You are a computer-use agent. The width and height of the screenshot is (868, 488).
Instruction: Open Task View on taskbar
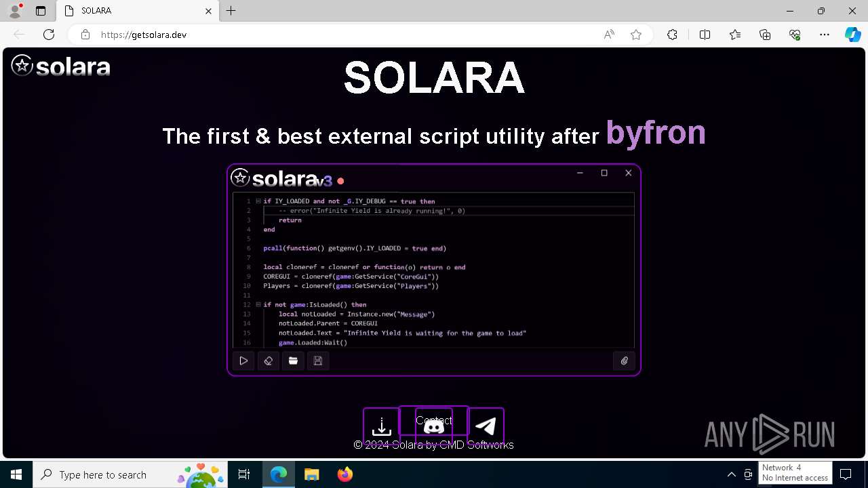(244, 474)
